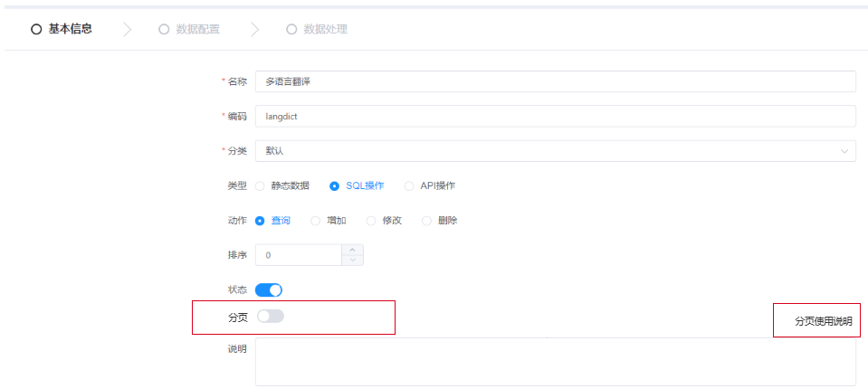Go to the 数据处理 step
The height and width of the screenshot is (389, 868).
point(317,29)
